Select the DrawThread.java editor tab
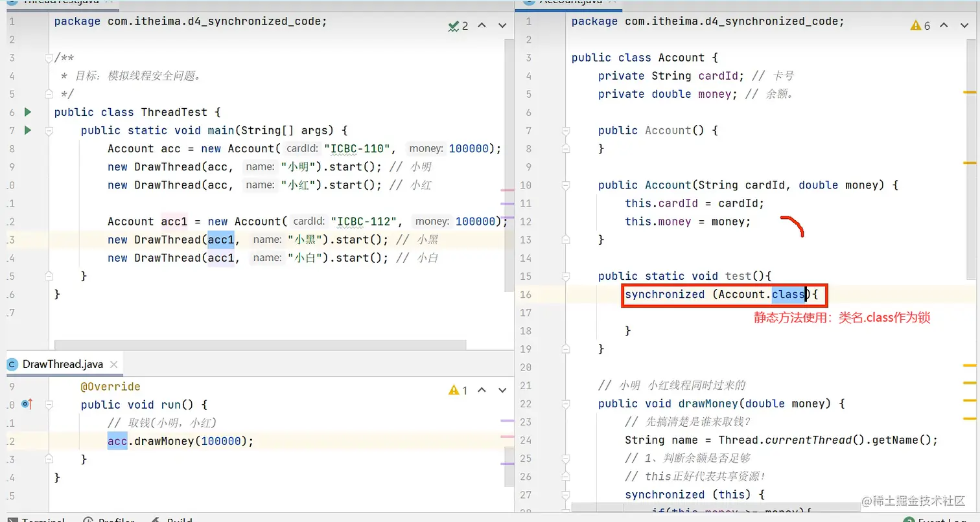The image size is (980, 522). (x=62, y=364)
